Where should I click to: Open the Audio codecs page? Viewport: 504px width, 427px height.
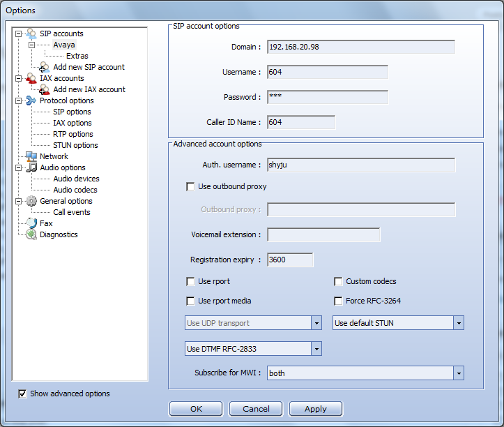pyautogui.click(x=75, y=190)
